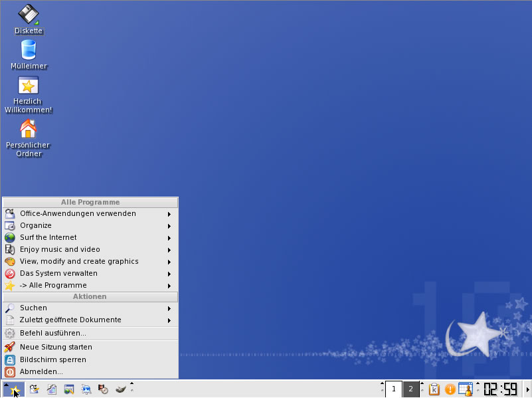Select Bildschirm sperren to lock screen
Image resolution: width=532 pixels, height=398 pixels.
pyautogui.click(x=53, y=359)
